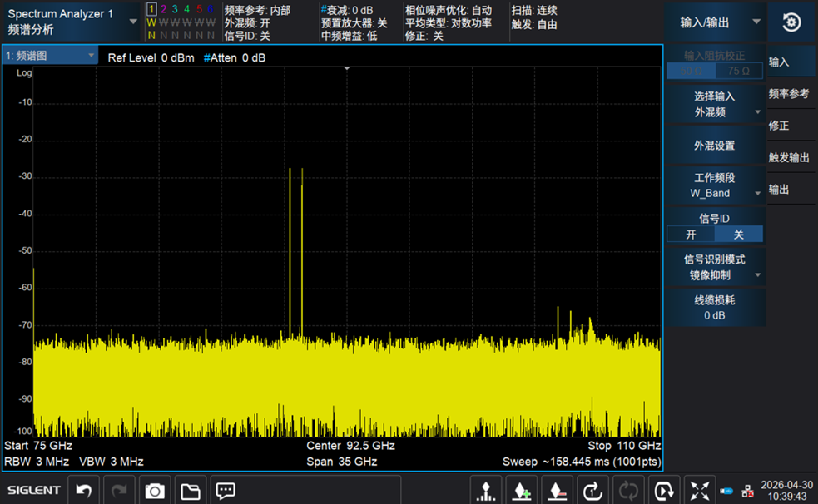
Task: Click the date and time display
Action: coord(786,491)
